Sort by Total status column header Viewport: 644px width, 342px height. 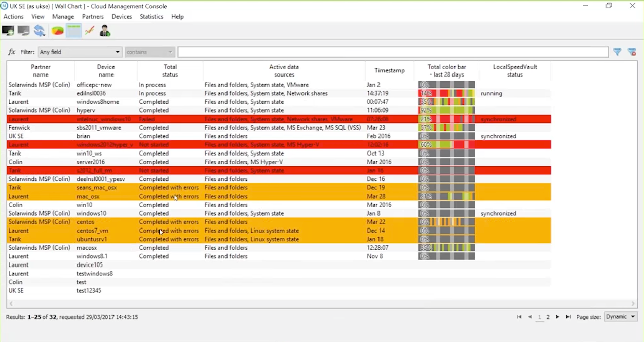[170, 71]
